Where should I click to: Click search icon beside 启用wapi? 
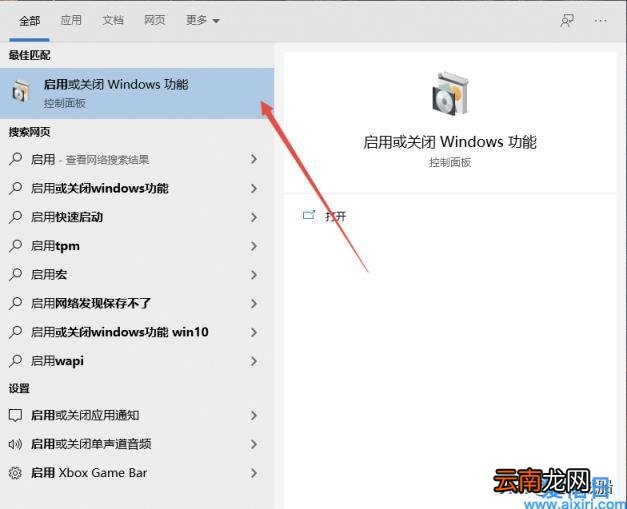click(15, 361)
